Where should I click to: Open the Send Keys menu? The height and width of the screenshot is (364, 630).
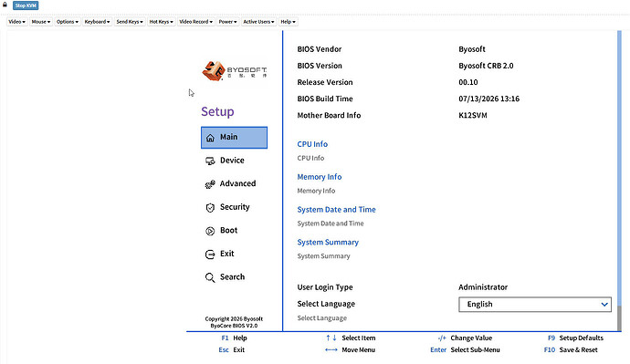pos(130,22)
